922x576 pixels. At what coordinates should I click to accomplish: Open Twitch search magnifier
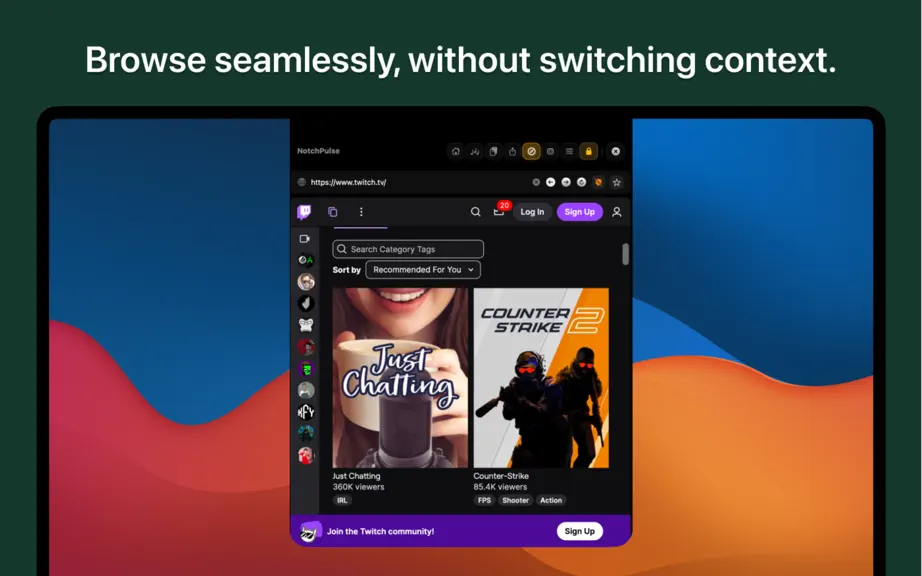[x=476, y=212]
